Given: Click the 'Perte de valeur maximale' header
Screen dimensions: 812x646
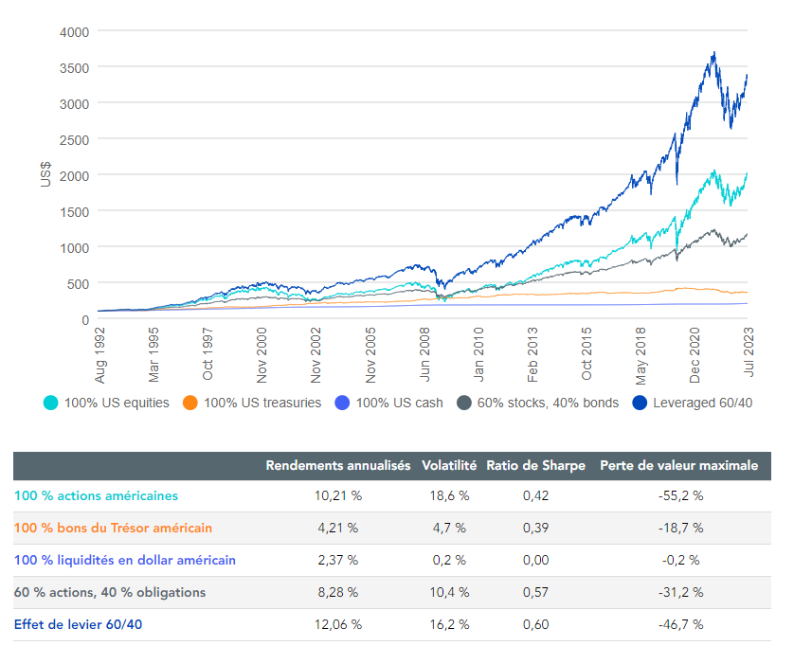Looking at the screenshot, I should (x=678, y=466).
